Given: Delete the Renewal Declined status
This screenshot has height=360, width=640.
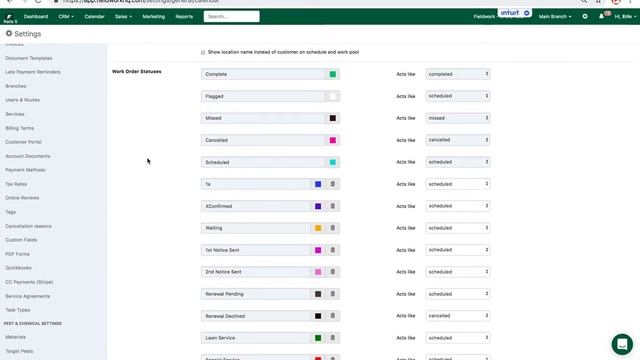Looking at the screenshot, I should pos(333,316).
